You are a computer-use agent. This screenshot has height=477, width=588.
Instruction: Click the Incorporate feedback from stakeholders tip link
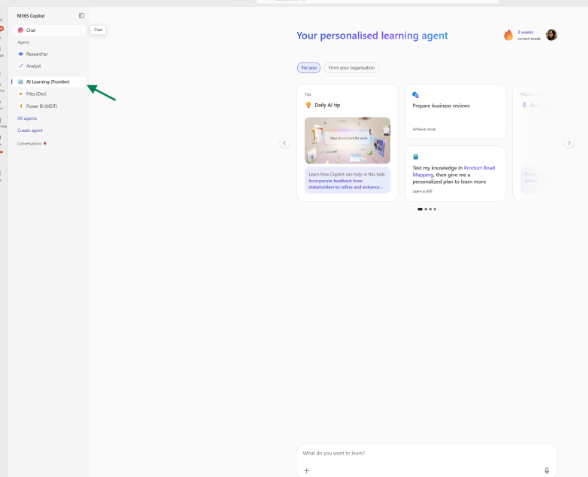pos(345,184)
